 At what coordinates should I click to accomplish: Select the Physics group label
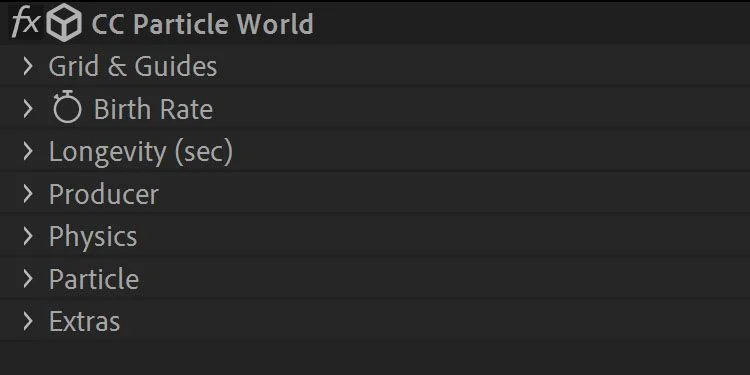93,237
